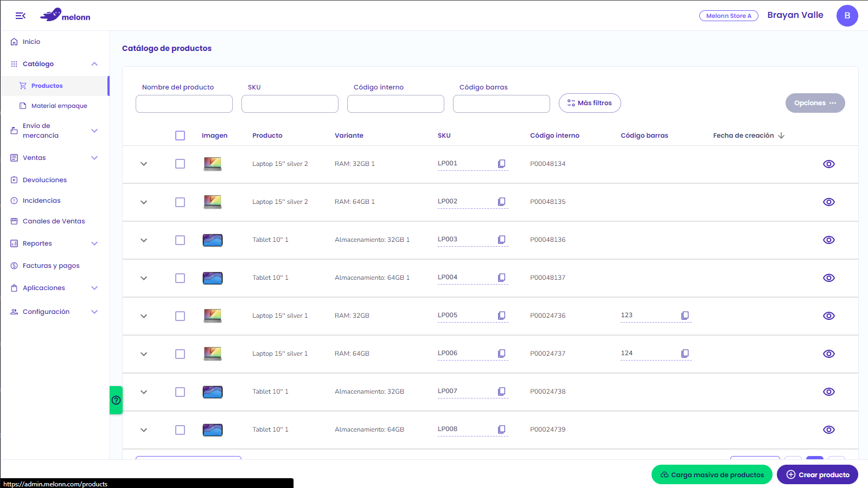The image size is (868, 488).
Task: Copy SKU LP007 to clipboard
Action: [502, 391]
